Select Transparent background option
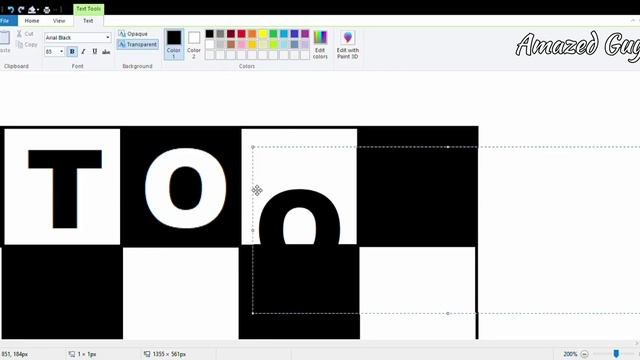This screenshot has width=640, height=360. click(138, 44)
